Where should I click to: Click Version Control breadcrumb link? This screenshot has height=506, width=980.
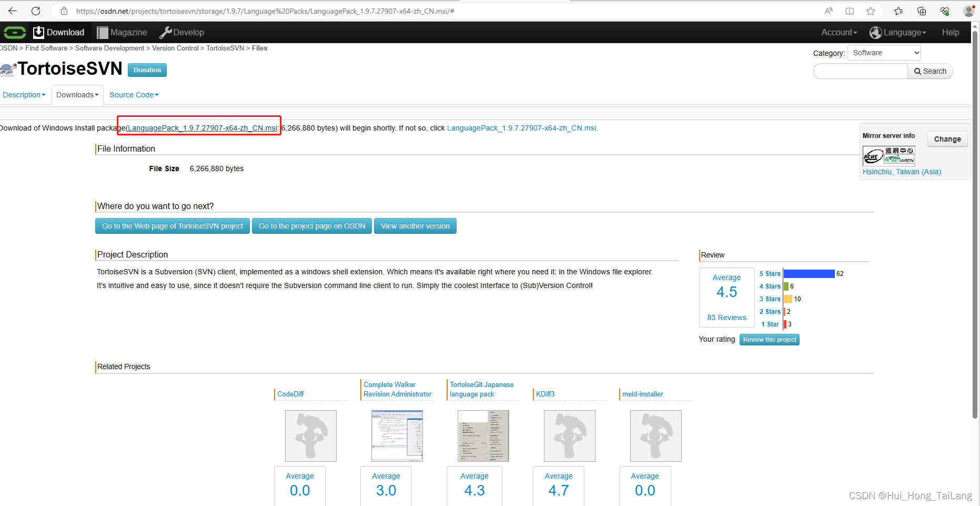[175, 48]
